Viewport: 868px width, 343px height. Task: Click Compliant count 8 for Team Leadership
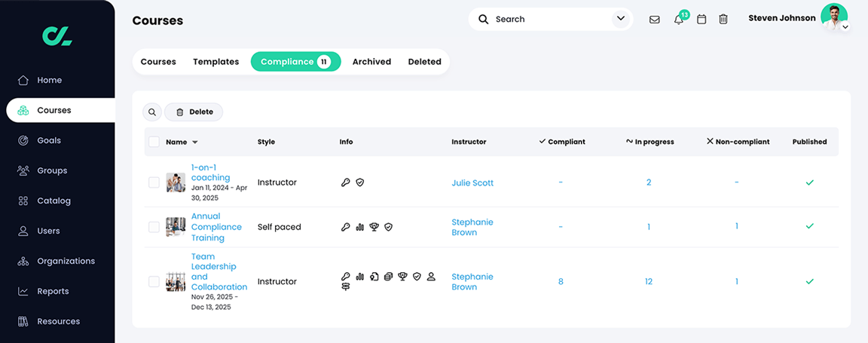tap(561, 281)
